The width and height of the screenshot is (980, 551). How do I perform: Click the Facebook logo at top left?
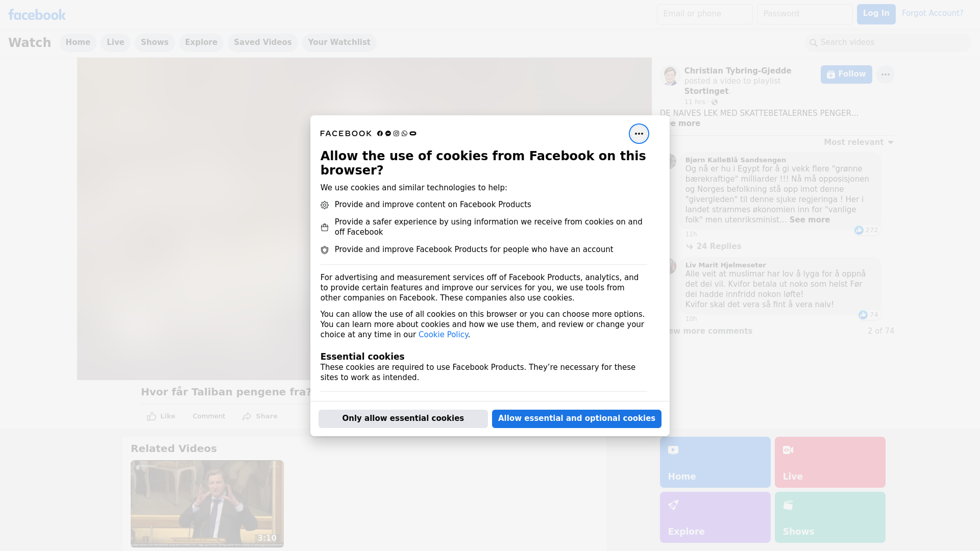point(37,15)
